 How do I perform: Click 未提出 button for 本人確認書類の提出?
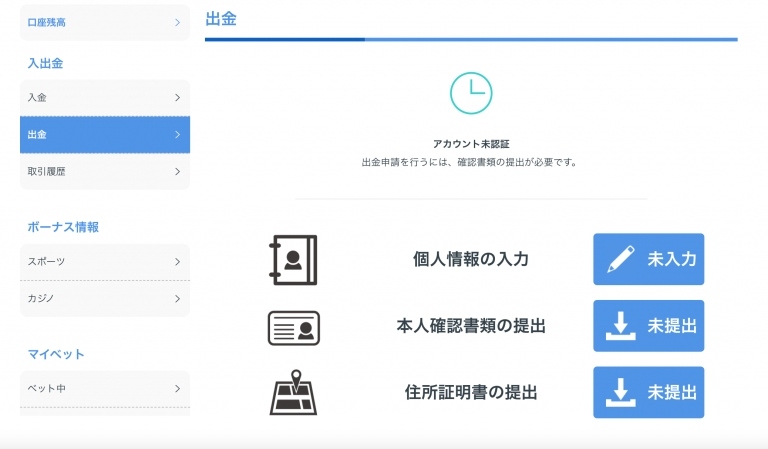[x=648, y=326]
